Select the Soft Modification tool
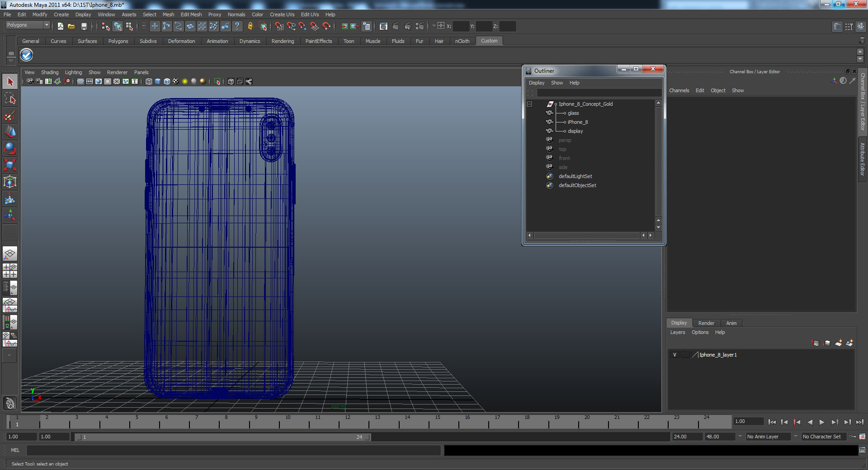Viewport: 868px width, 470px height. [x=10, y=198]
